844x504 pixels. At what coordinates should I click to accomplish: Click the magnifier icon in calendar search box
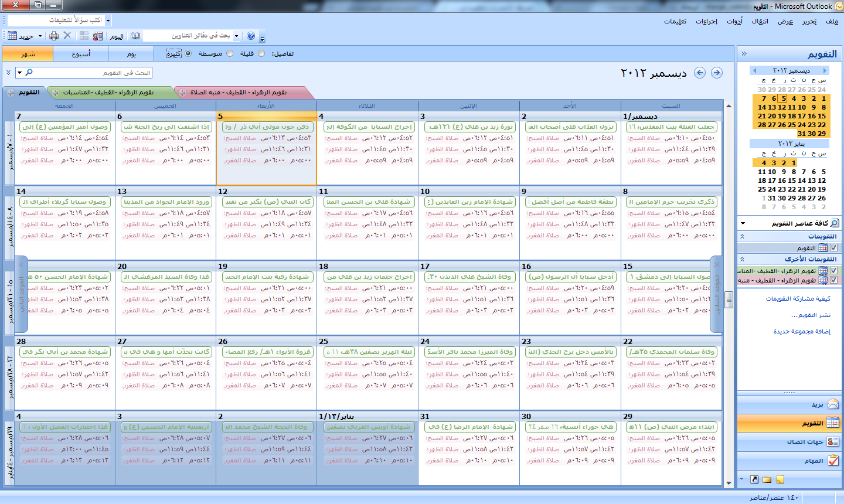29,73
